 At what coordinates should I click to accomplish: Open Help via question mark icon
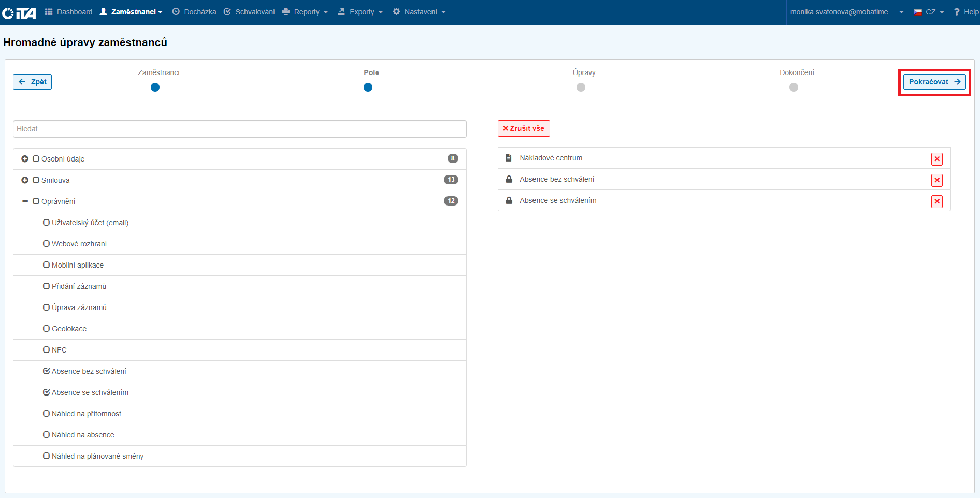point(956,12)
